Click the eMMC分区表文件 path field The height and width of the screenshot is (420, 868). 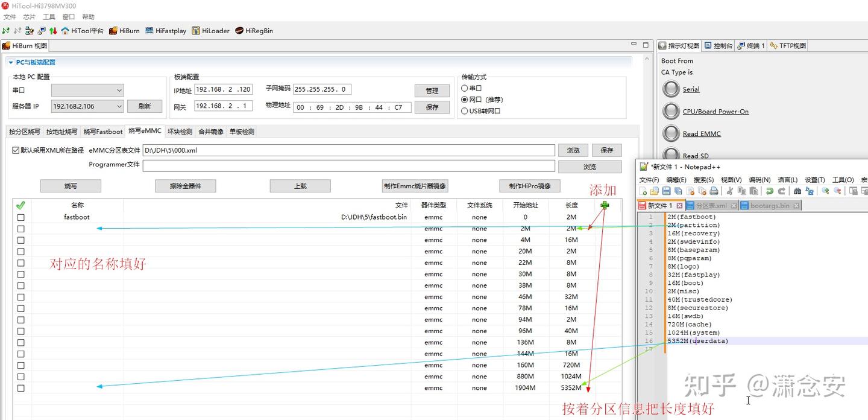pos(348,150)
